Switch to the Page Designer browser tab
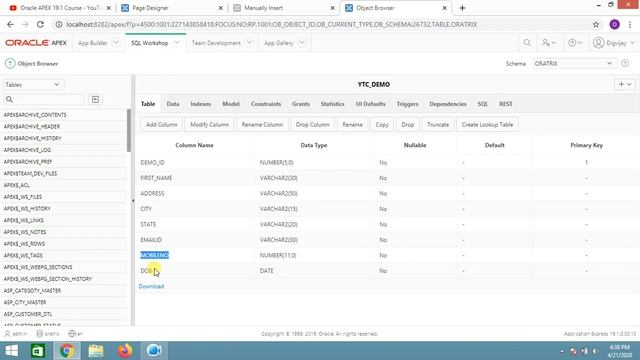The width and height of the screenshot is (640, 360). (171, 8)
